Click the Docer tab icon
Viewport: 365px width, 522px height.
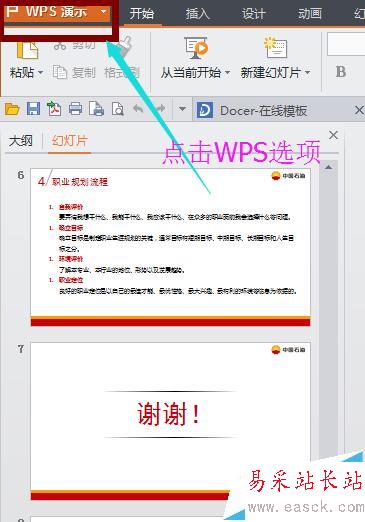point(205,110)
